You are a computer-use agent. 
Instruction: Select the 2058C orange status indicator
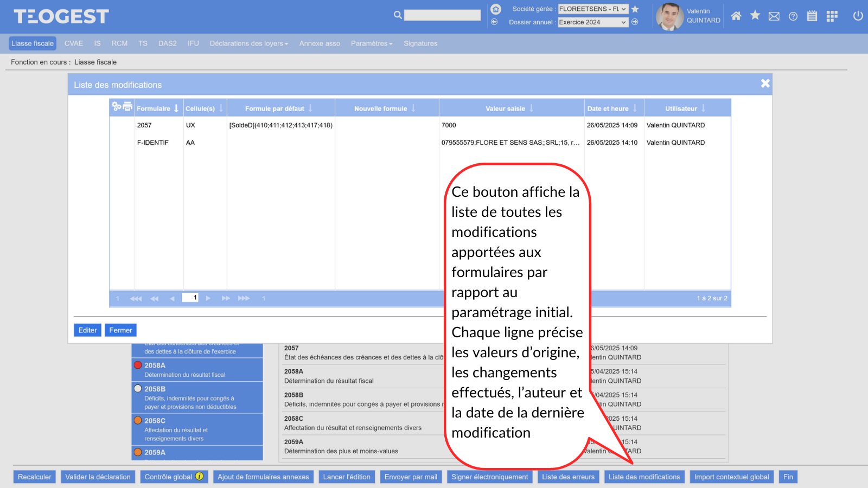tap(138, 420)
